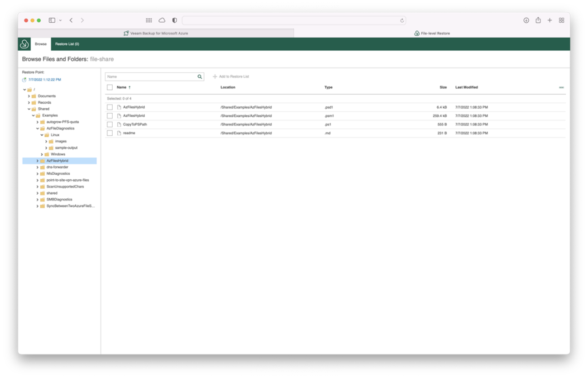Click the Safari share icon
Viewport: 588px width, 378px height.
[x=538, y=20]
